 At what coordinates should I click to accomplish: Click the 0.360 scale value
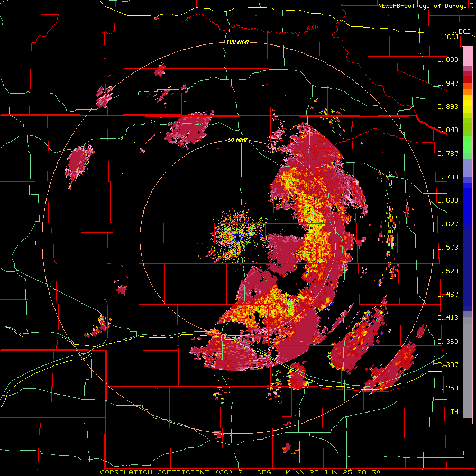(448, 342)
